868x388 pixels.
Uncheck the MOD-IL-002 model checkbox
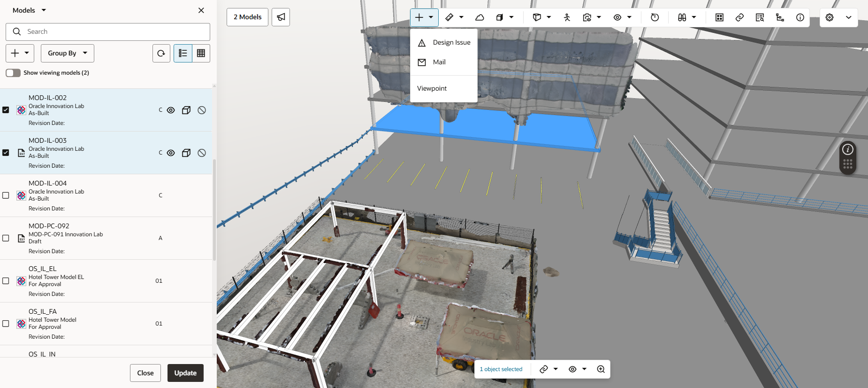[x=6, y=110]
